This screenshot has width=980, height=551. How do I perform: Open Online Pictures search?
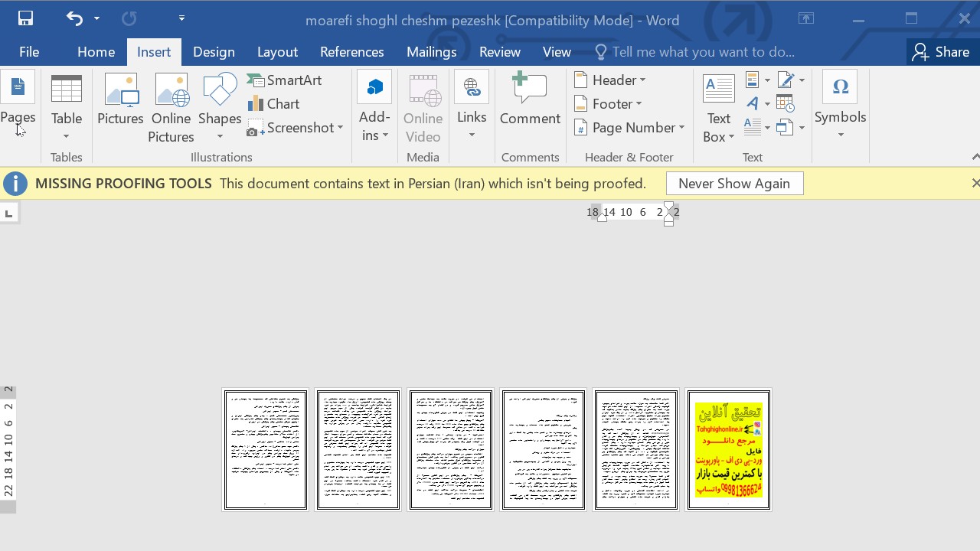coord(171,108)
